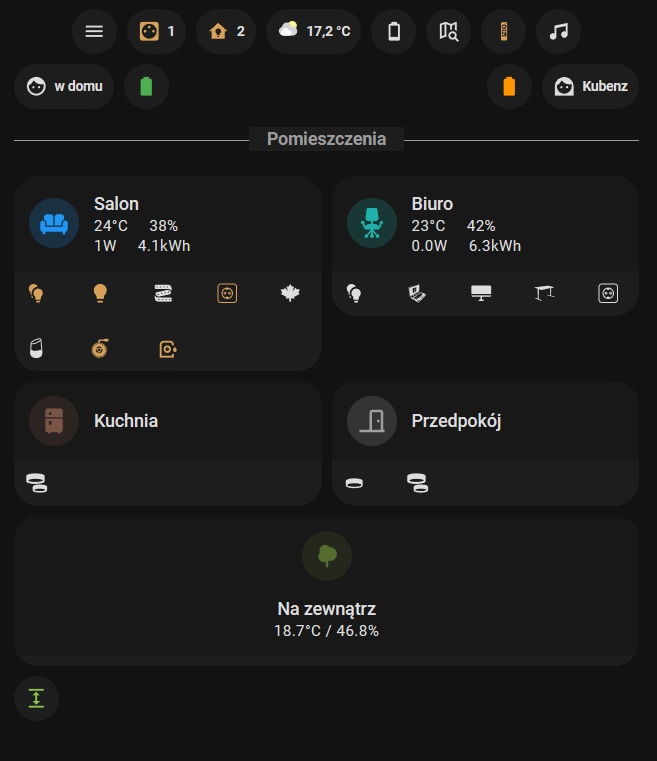Viewport: 657px width, 761px height.
Task: Toggle the Biuro desk icon
Action: tap(544, 293)
